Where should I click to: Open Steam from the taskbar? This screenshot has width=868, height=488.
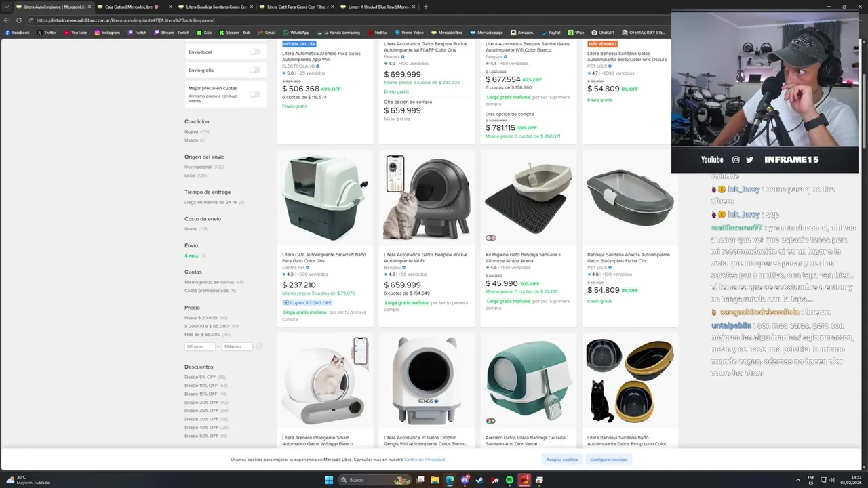coord(480,480)
